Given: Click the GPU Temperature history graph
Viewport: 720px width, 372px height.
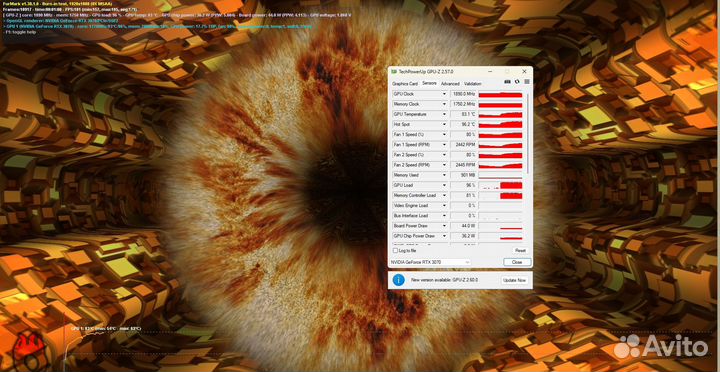Looking at the screenshot, I should 500,114.
